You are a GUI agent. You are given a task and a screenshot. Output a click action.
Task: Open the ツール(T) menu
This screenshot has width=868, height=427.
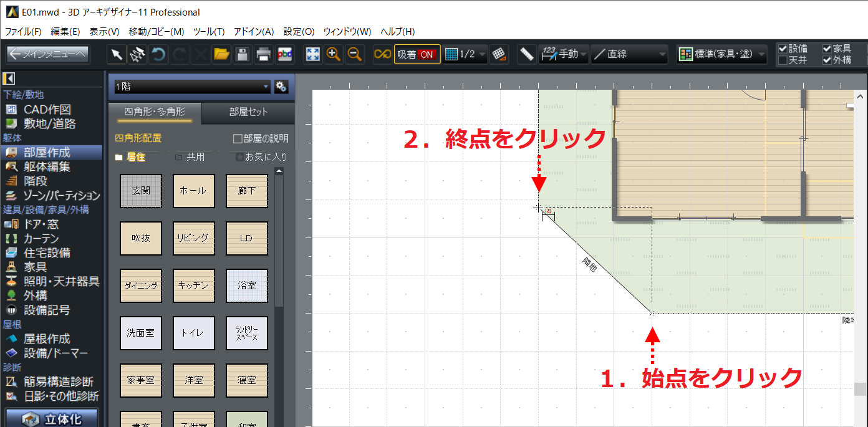click(x=208, y=31)
